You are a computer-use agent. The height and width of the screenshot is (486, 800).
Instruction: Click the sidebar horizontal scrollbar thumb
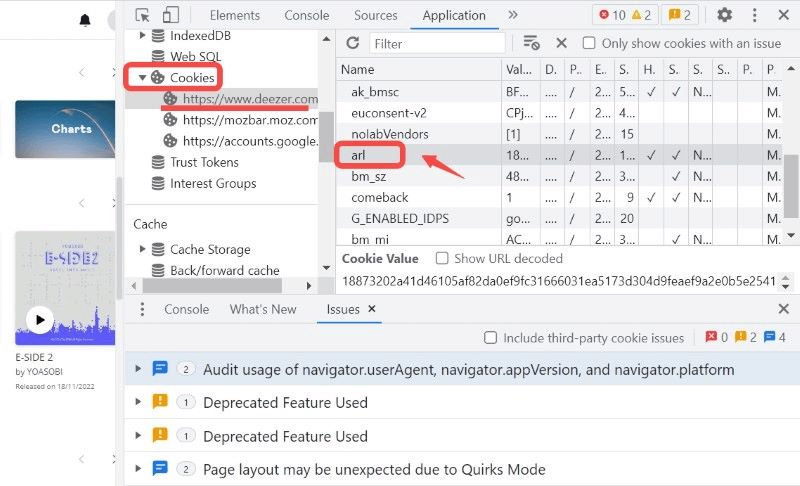click(212, 286)
